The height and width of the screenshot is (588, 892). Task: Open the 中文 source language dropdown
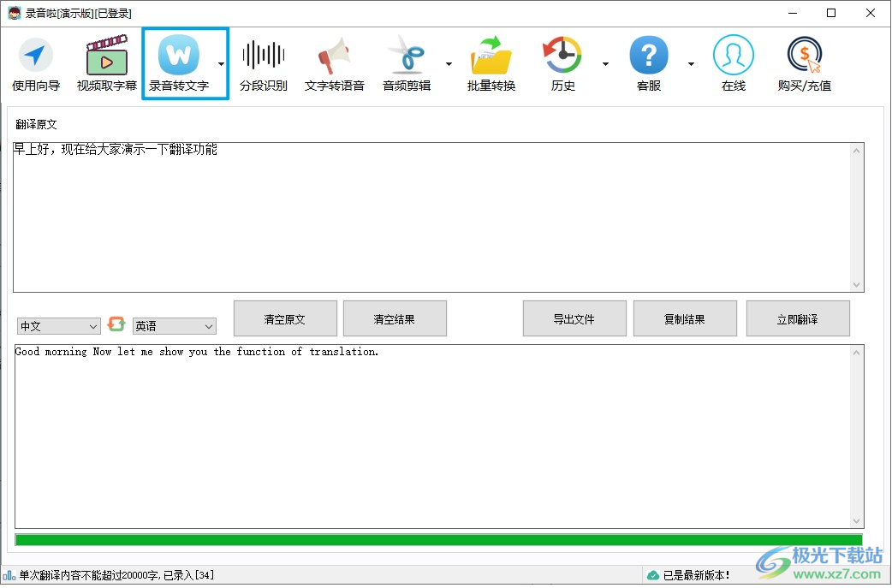pyautogui.click(x=58, y=326)
